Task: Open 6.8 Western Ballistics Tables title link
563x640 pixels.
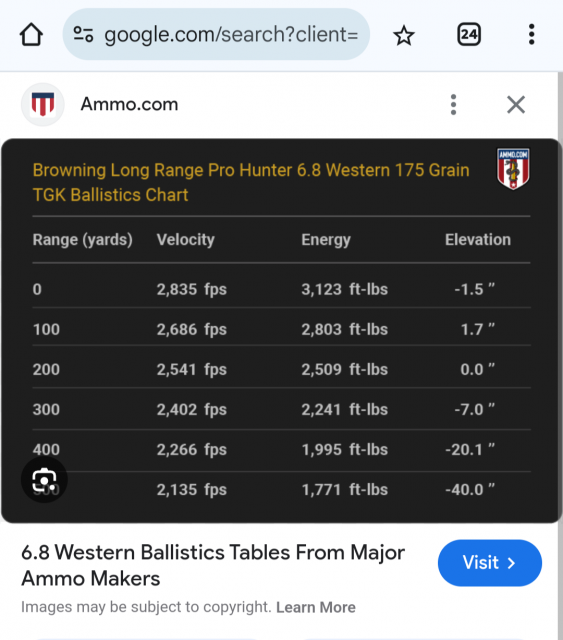Action: pyautogui.click(x=213, y=565)
